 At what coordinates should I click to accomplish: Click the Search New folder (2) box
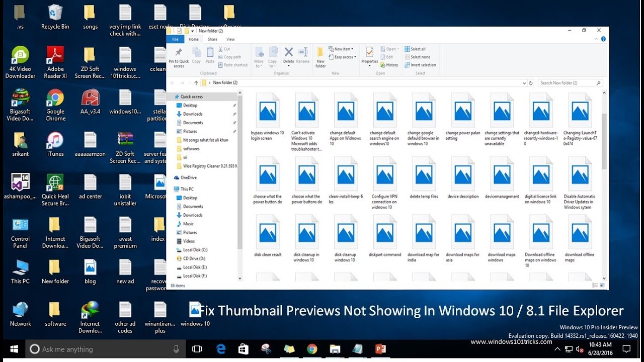click(570, 82)
